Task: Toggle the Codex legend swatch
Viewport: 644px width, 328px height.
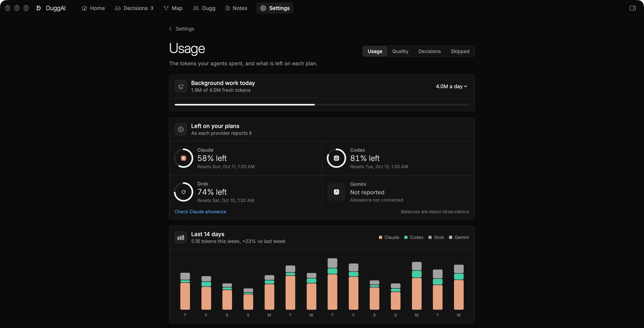Action: pos(406,237)
